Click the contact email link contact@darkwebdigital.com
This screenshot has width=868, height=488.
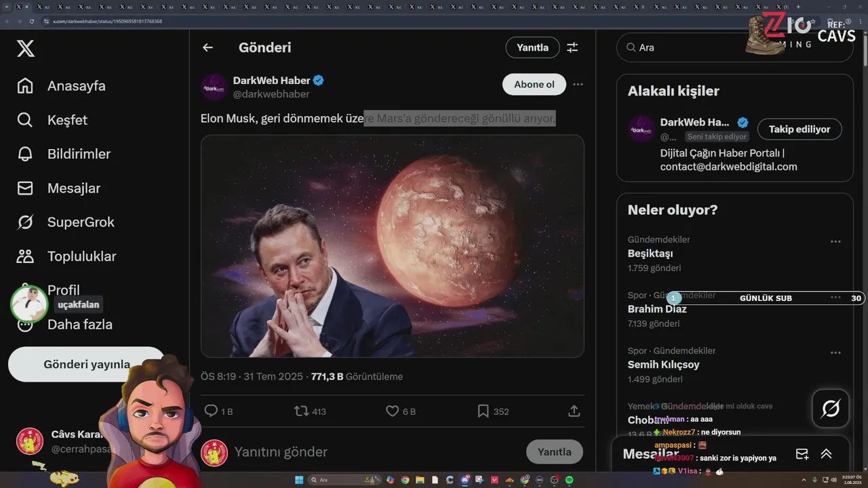(728, 167)
